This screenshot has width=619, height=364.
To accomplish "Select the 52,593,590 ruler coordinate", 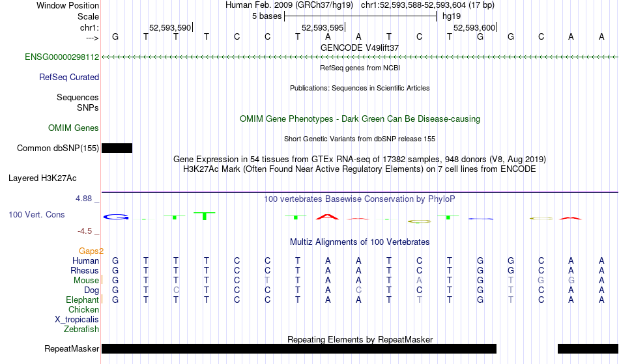I will [170, 27].
